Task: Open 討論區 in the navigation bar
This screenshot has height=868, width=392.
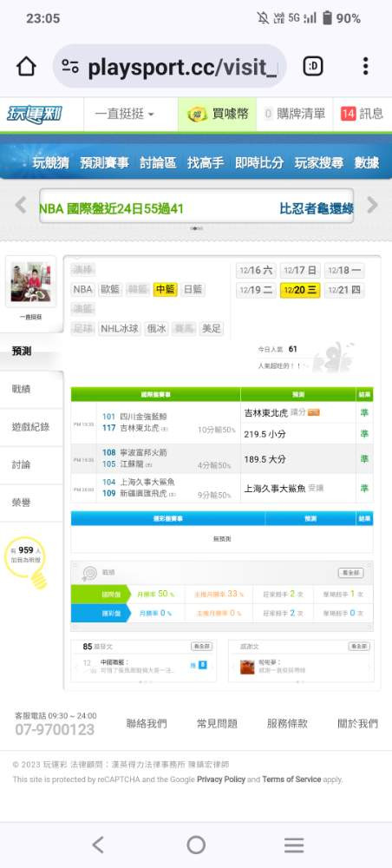Action: (x=158, y=163)
